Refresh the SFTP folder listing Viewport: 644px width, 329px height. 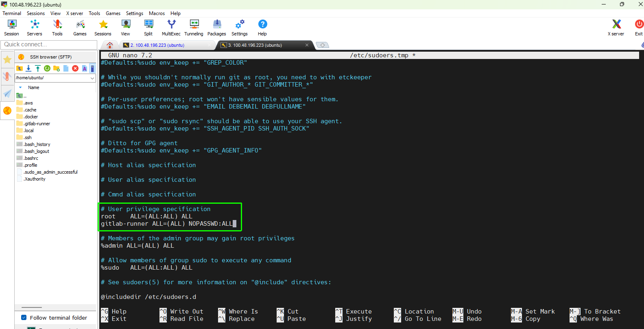pyautogui.click(x=47, y=68)
